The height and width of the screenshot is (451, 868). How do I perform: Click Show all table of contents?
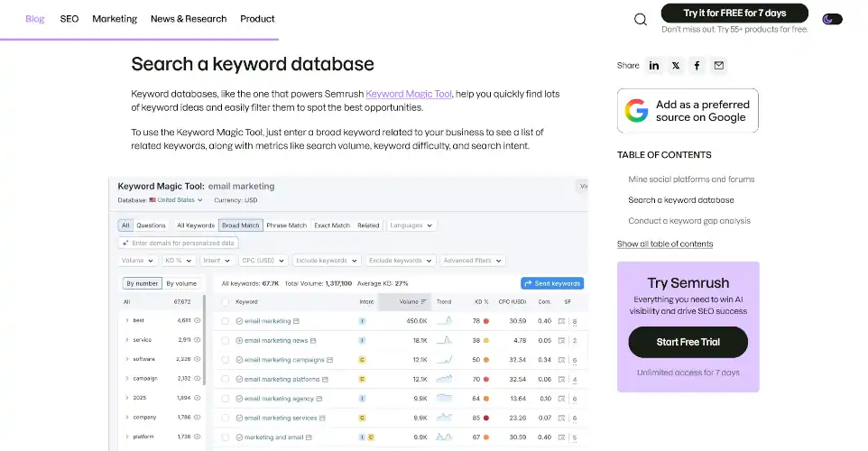pyautogui.click(x=665, y=244)
